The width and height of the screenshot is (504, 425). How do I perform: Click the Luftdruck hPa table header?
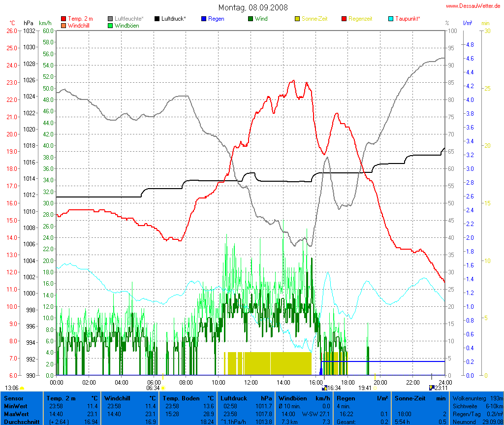click(x=246, y=398)
